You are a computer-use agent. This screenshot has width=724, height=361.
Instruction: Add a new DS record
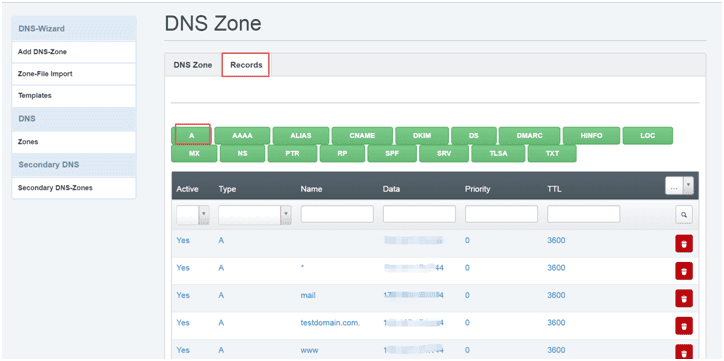click(473, 136)
